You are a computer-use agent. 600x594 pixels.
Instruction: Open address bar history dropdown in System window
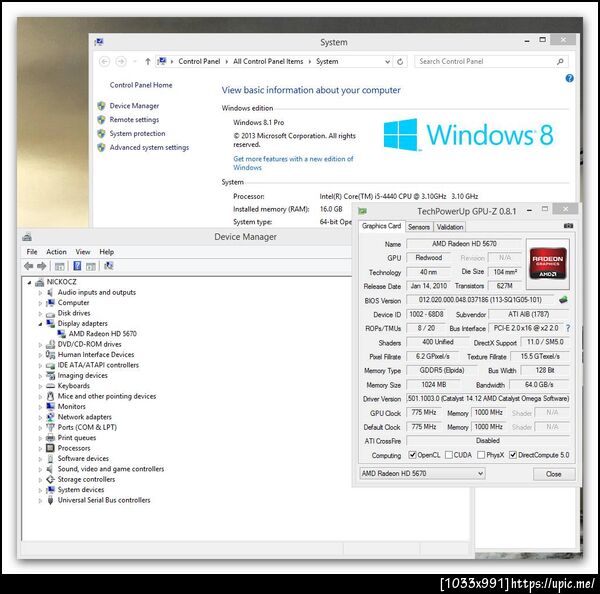coord(387,62)
